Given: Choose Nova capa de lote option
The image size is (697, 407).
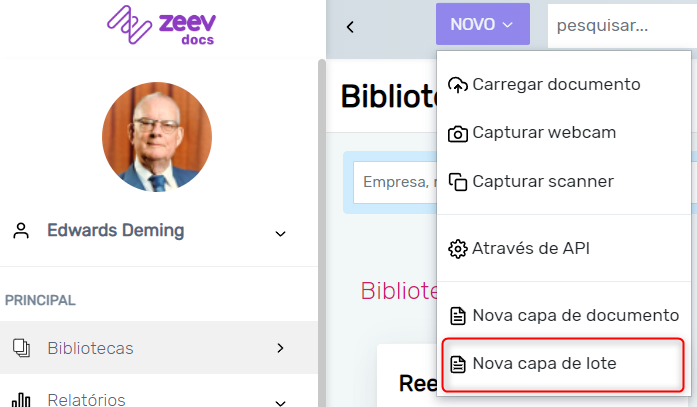Looking at the screenshot, I should [x=544, y=364].
